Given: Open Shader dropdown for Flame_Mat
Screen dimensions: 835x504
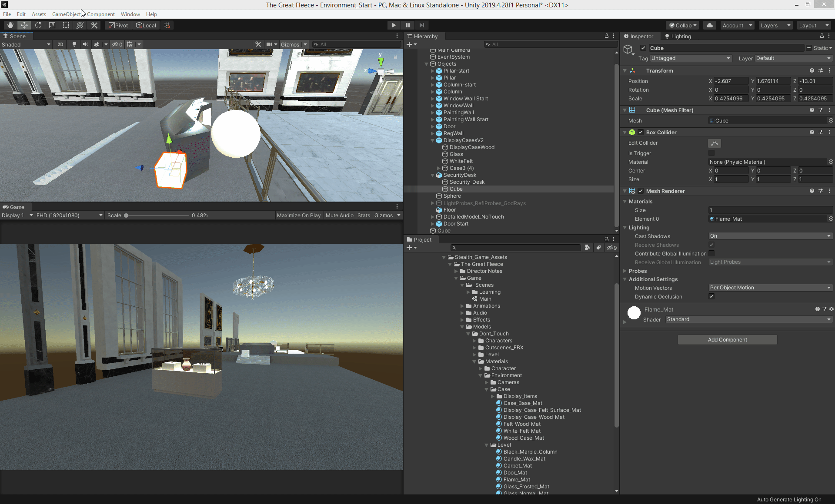Looking at the screenshot, I should pos(748,319).
